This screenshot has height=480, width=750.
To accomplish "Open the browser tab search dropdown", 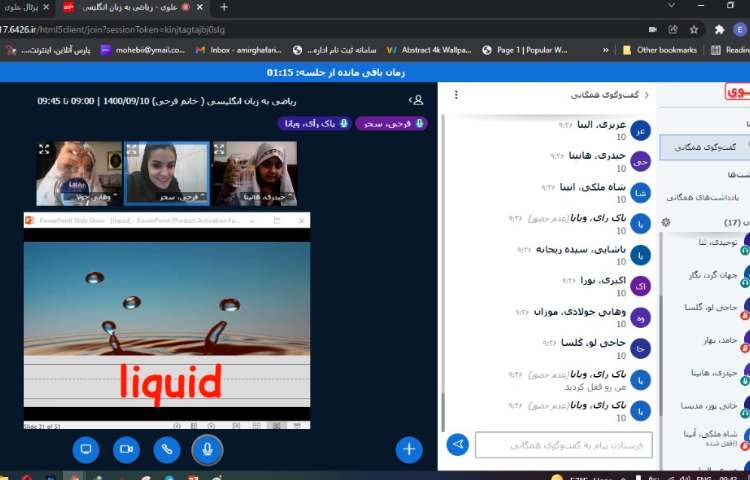I will 672,6.
